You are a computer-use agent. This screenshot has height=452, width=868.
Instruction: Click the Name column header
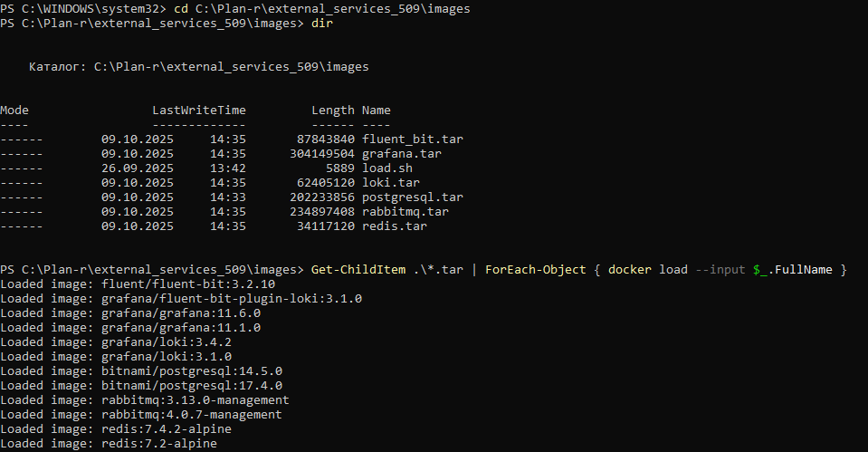(x=376, y=111)
